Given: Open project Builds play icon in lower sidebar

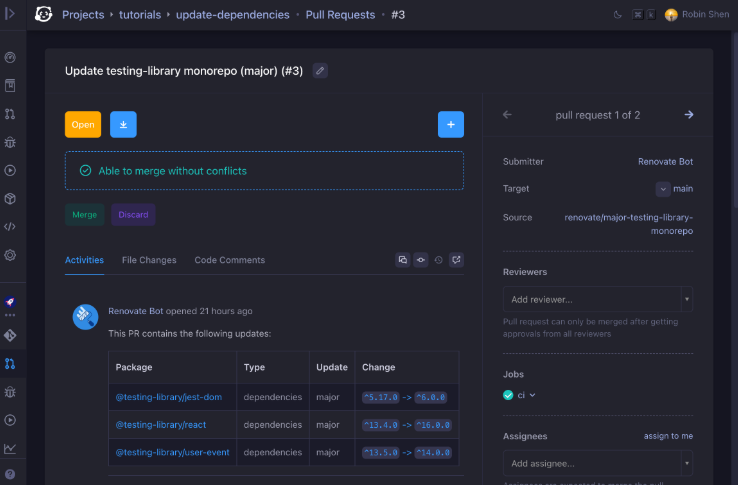Looking at the screenshot, I should click(10, 420).
